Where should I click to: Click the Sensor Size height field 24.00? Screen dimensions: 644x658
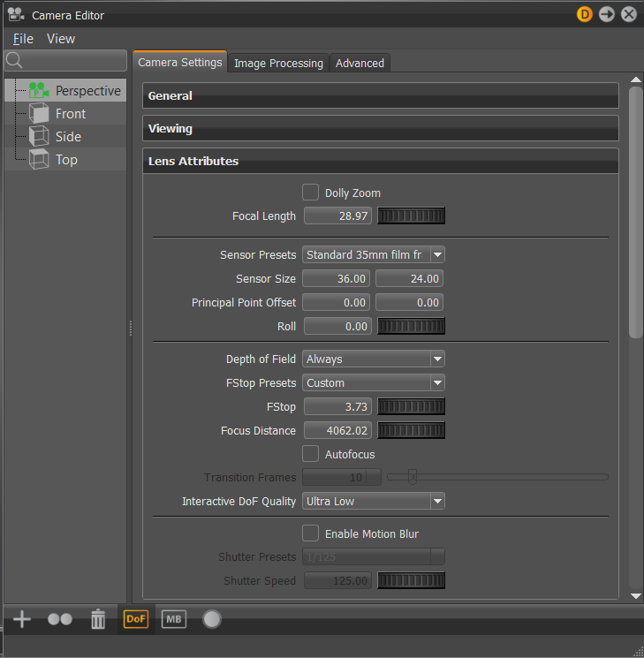point(409,278)
